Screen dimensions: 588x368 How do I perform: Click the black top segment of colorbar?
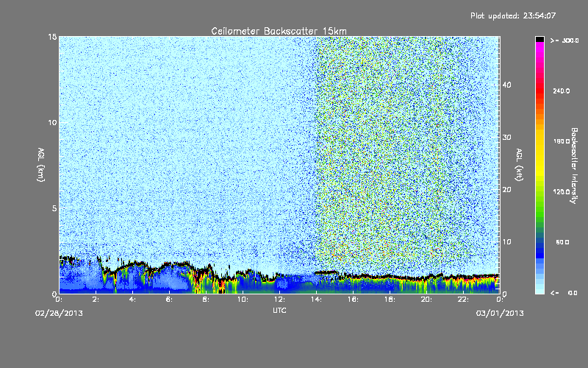point(539,39)
